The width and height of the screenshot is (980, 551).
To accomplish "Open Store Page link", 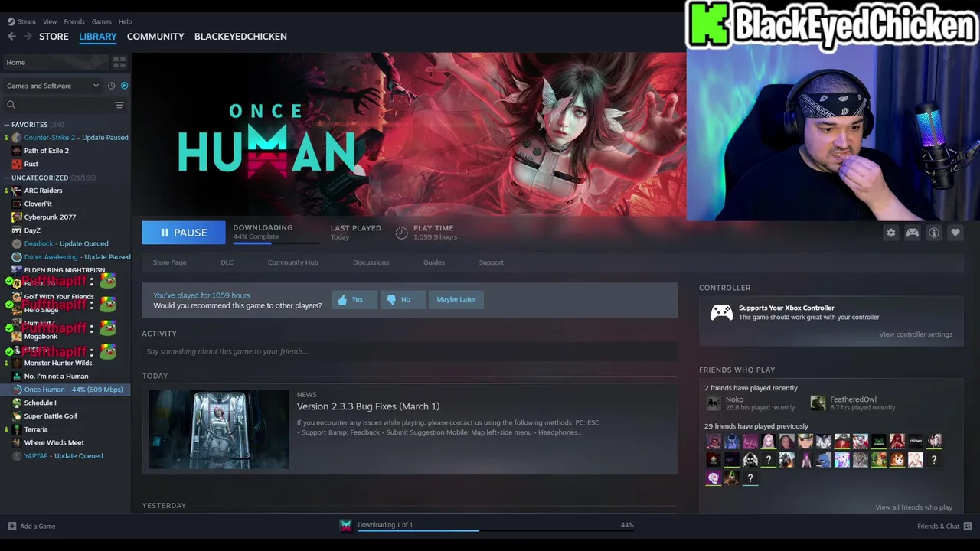I will [x=169, y=262].
